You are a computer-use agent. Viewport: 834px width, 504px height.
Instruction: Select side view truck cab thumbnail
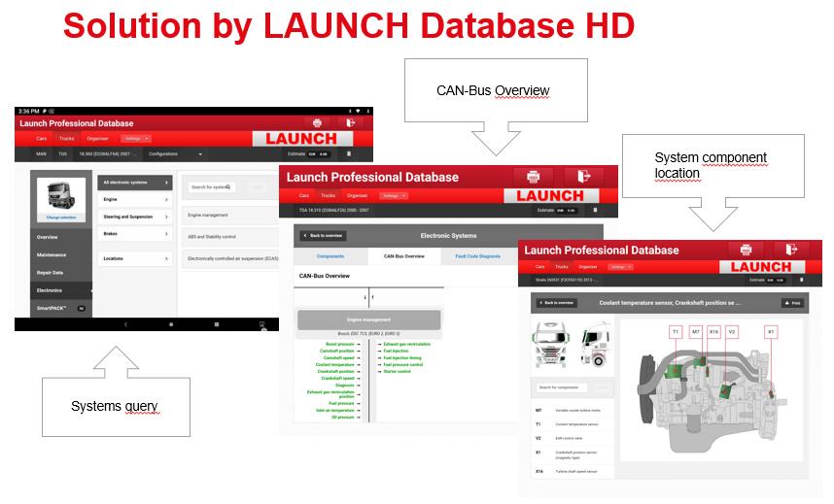click(x=595, y=344)
